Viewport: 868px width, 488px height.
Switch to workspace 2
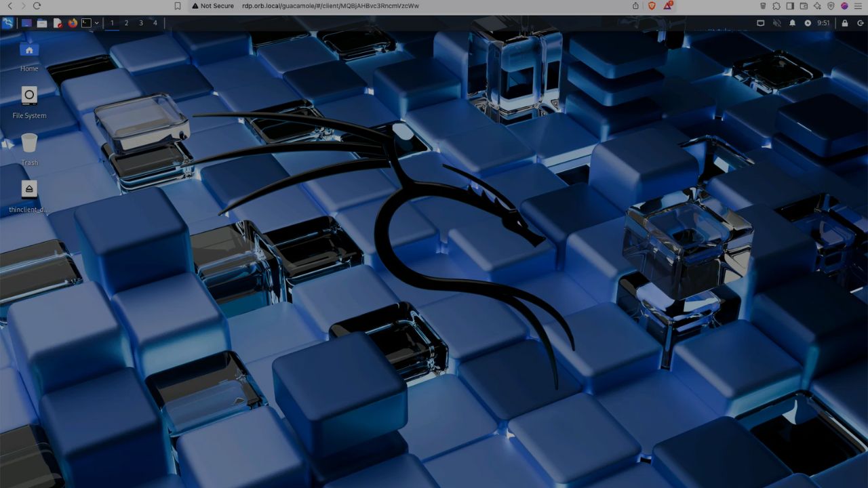(126, 23)
